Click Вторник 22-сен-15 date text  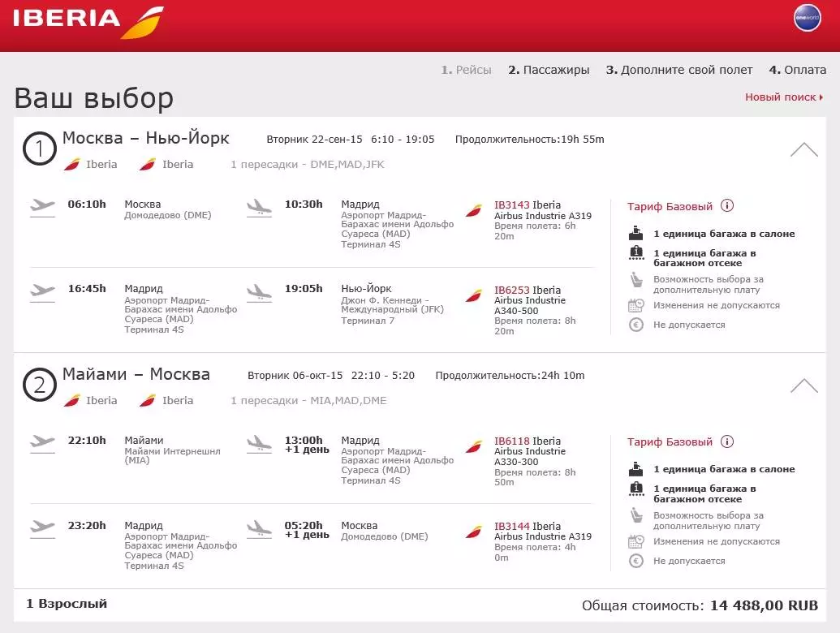[314, 140]
